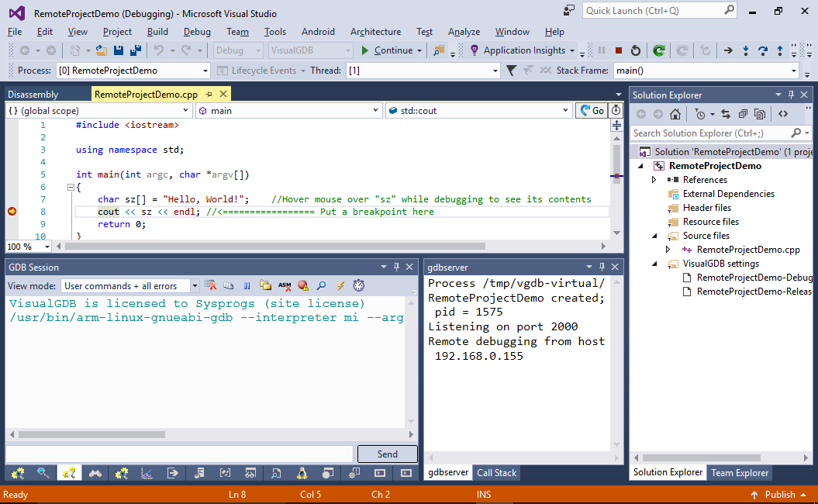Open the View mode dropdown in GDB Session
Screen dimensions: 818x504
coord(195,286)
